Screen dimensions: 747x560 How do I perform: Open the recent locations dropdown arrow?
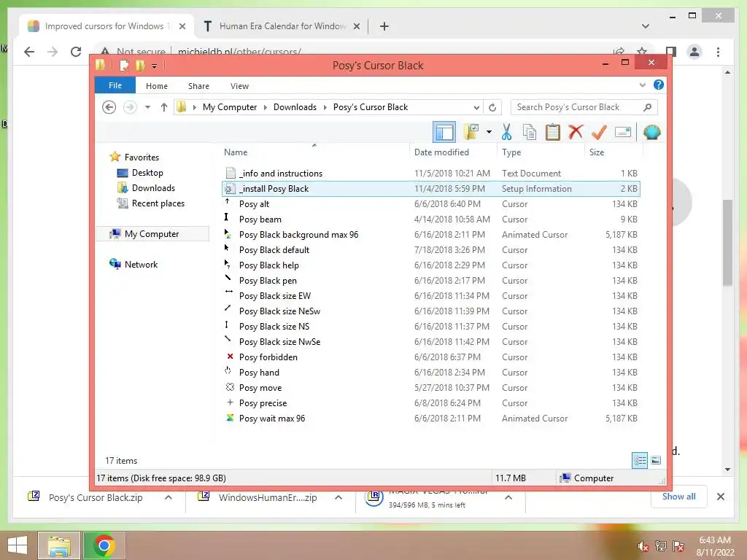[147, 107]
